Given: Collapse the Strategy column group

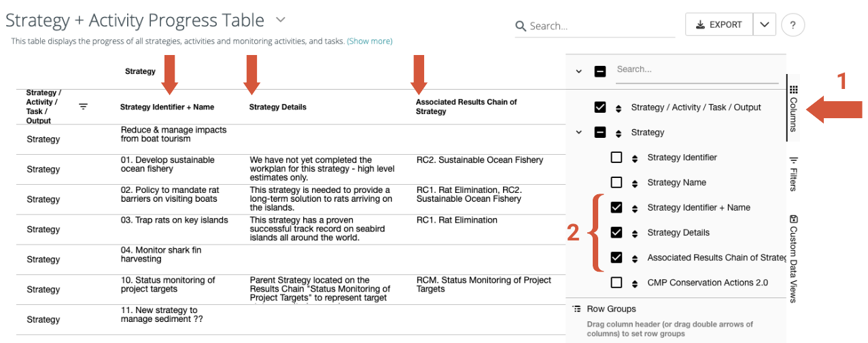Looking at the screenshot, I should tap(579, 132).
